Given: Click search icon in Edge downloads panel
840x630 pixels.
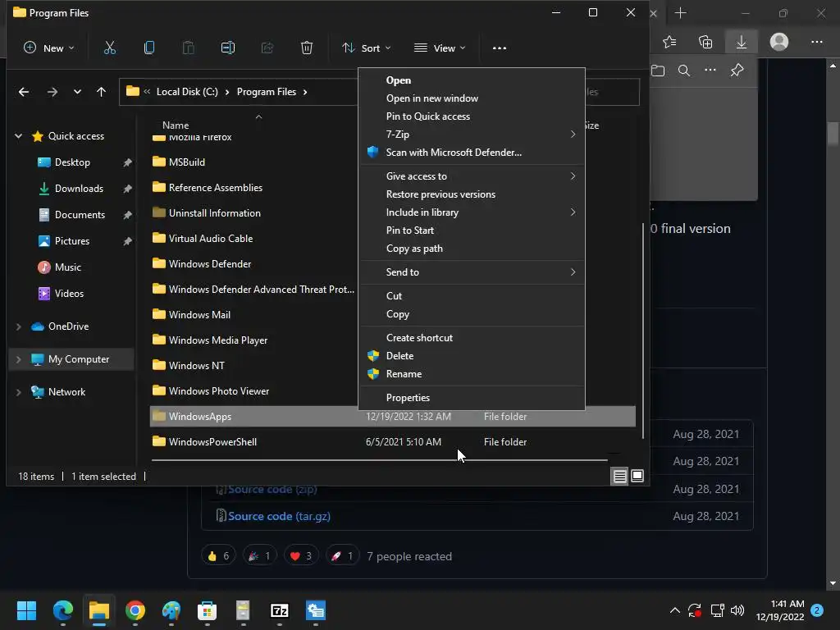Looking at the screenshot, I should [684, 71].
